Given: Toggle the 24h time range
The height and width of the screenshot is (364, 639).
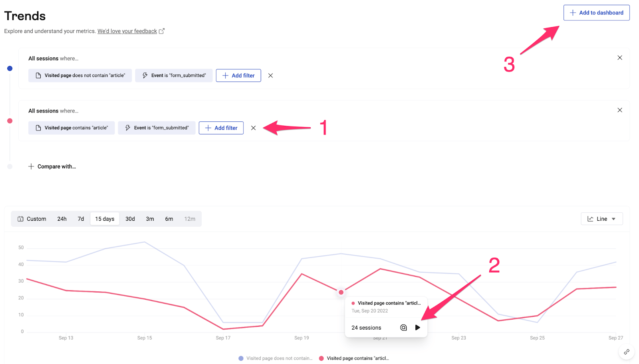Looking at the screenshot, I should 62,219.
